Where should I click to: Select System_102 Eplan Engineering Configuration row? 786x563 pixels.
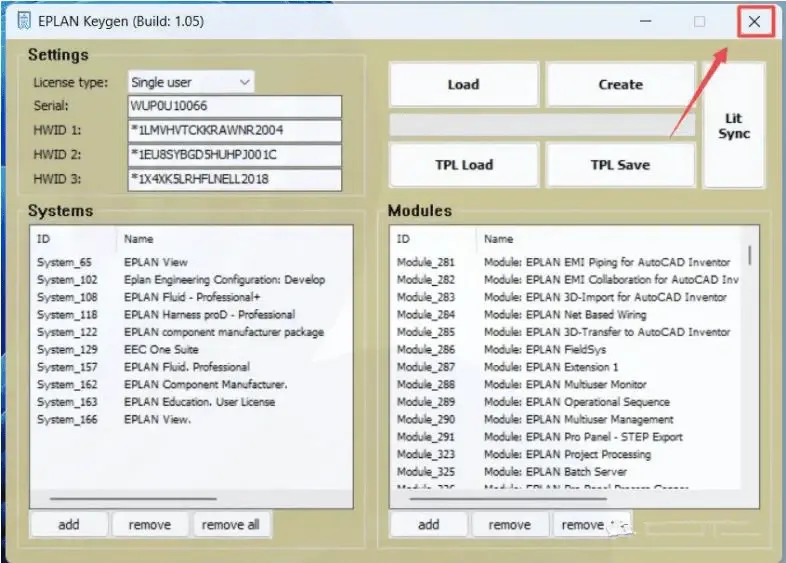[x=191, y=280]
